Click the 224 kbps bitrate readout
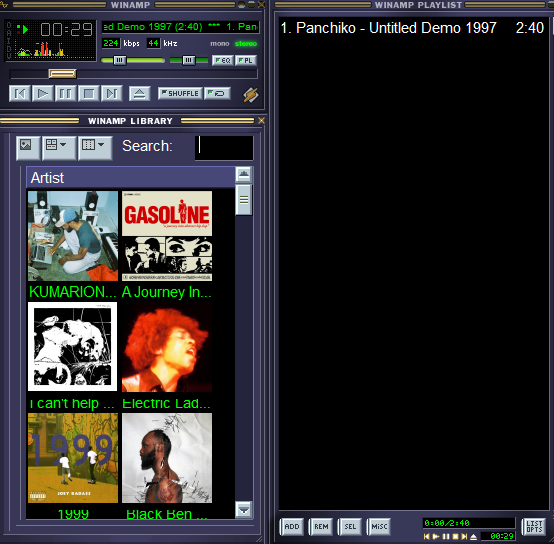This screenshot has width=554, height=544. [x=111, y=43]
